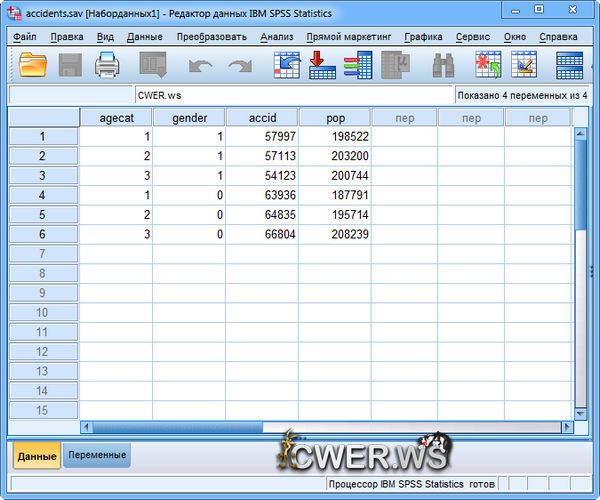This screenshot has width=600, height=500.
Task: Click the Print icon in the toolbar
Action: [107, 65]
